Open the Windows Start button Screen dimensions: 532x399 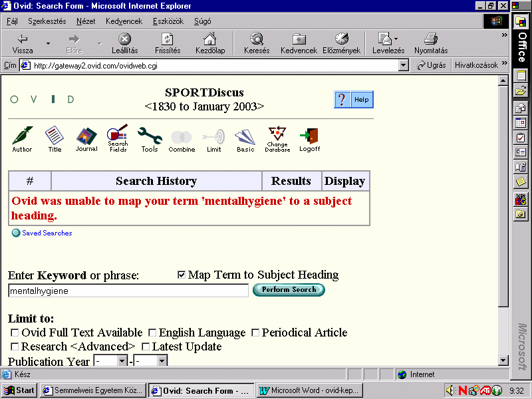pos(20,390)
